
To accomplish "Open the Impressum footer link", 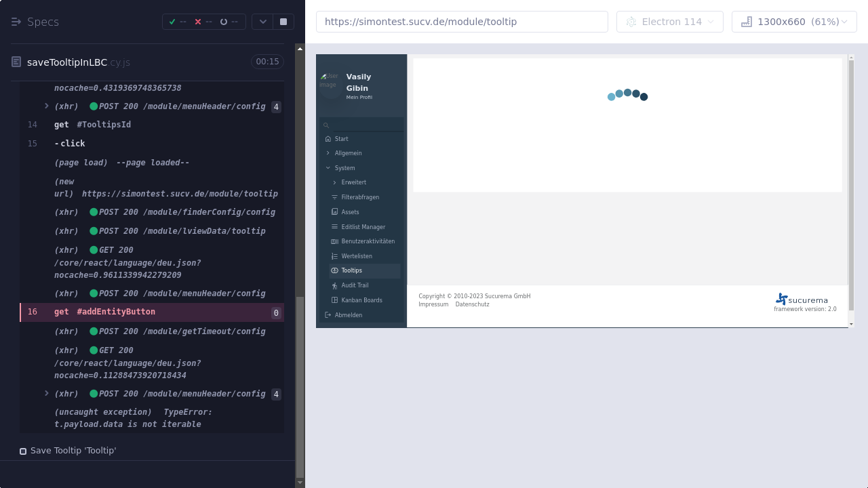I will click(x=433, y=304).
